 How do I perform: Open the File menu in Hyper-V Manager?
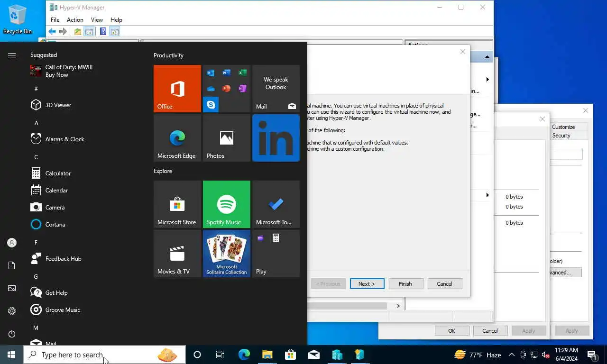[55, 20]
